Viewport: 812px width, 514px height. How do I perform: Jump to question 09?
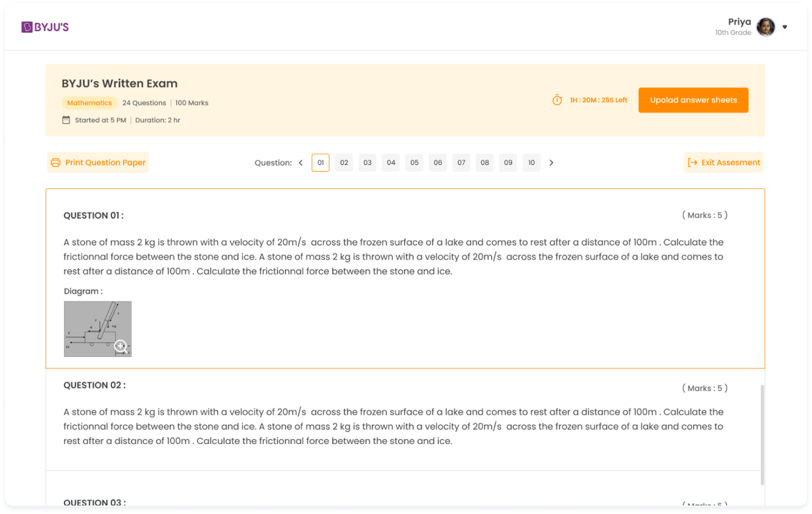(x=508, y=163)
